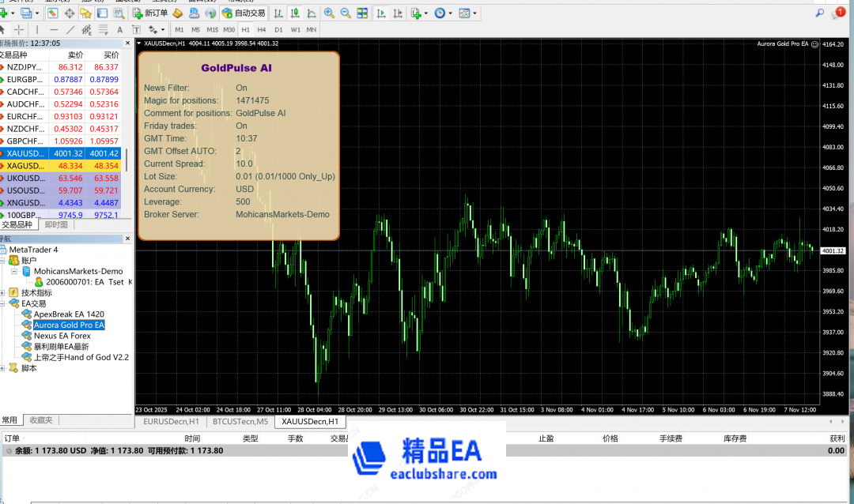
Task: Click the New Order toolbar button
Action: [149, 13]
